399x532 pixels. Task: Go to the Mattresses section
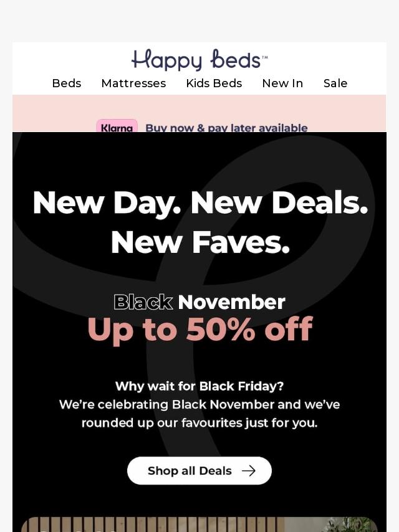[x=133, y=83]
